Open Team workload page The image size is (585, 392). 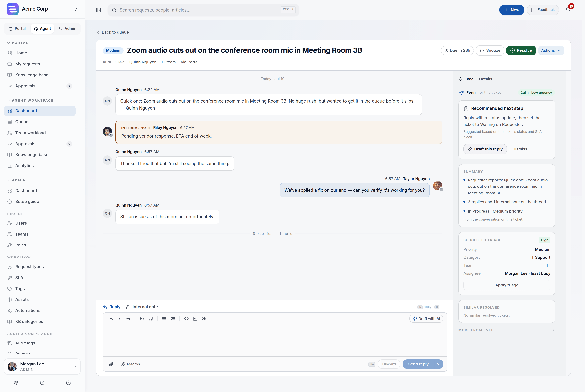coord(40,133)
